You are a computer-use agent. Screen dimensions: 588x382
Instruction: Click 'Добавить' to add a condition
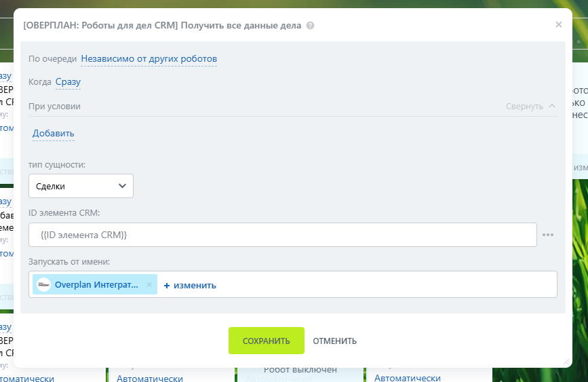pyautogui.click(x=54, y=133)
